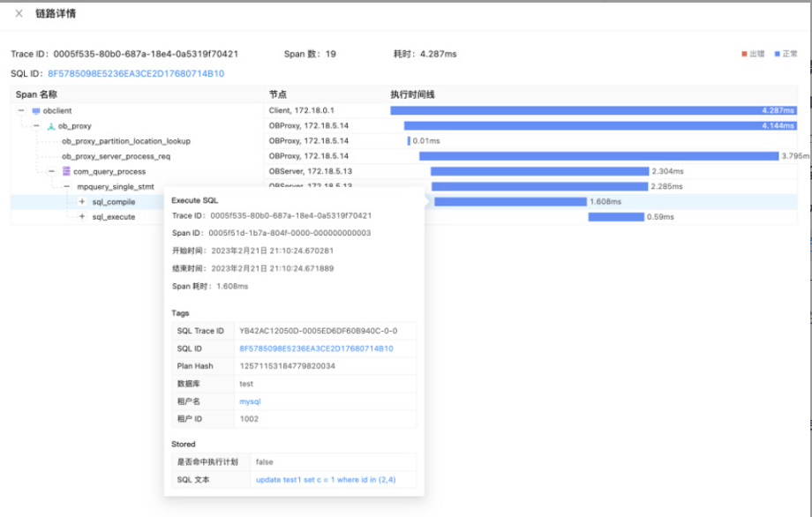Click the com_query_process database icon
The image size is (812, 517).
click(x=66, y=171)
